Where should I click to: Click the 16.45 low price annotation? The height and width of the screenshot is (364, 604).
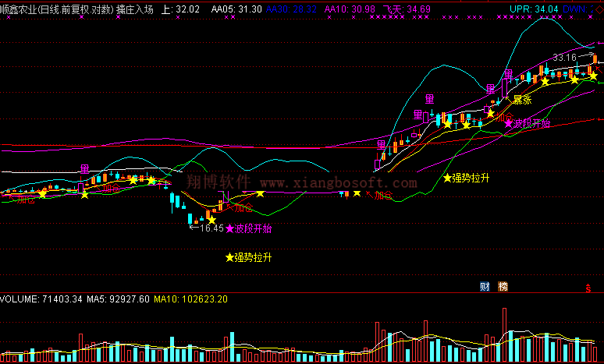click(x=206, y=228)
